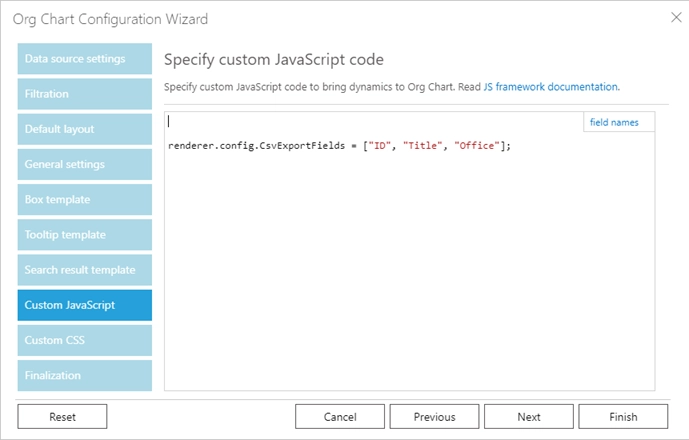The width and height of the screenshot is (689, 440).
Task: Open General settings in the wizard
Action: point(85,164)
